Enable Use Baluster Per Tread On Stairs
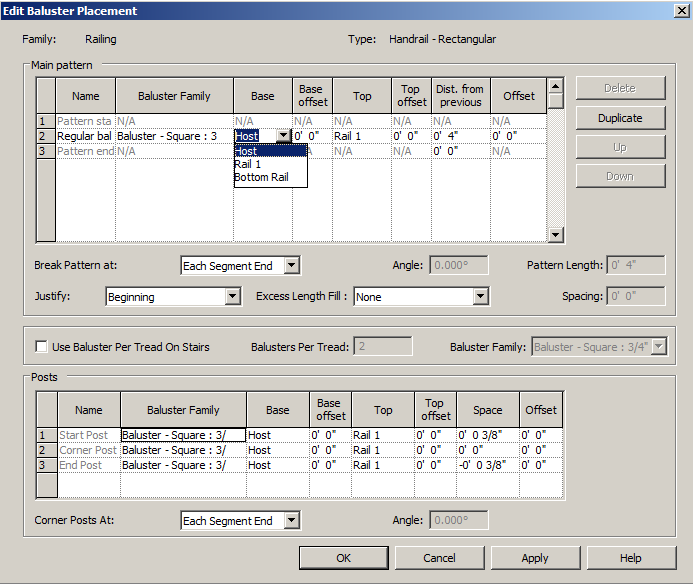Screen dimensions: 693x584 click(42, 347)
